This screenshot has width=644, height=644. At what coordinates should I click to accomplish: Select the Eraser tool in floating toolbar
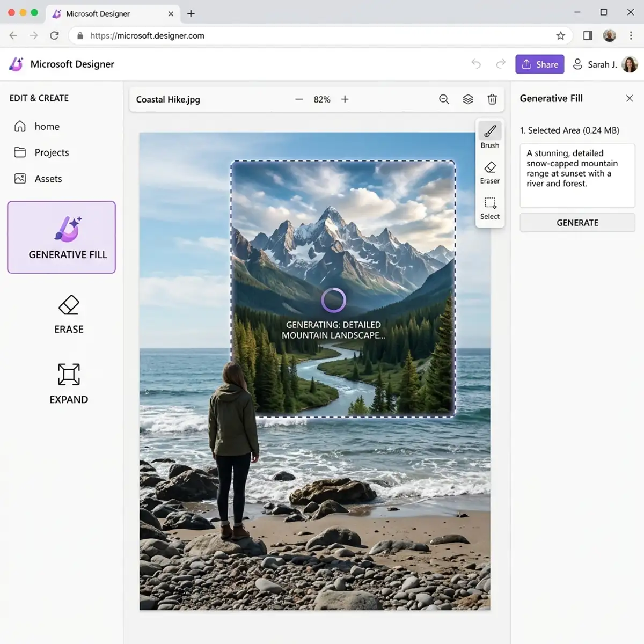(490, 172)
